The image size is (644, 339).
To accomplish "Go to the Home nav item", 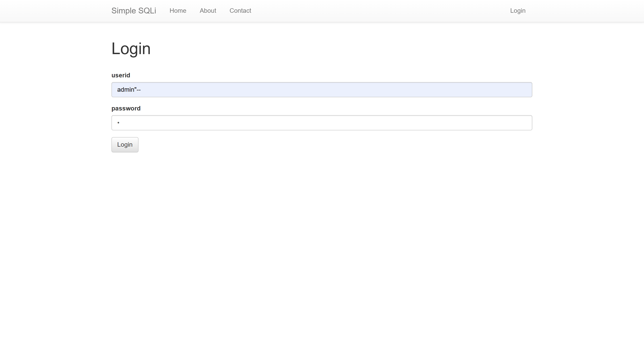I will click(x=178, y=11).
